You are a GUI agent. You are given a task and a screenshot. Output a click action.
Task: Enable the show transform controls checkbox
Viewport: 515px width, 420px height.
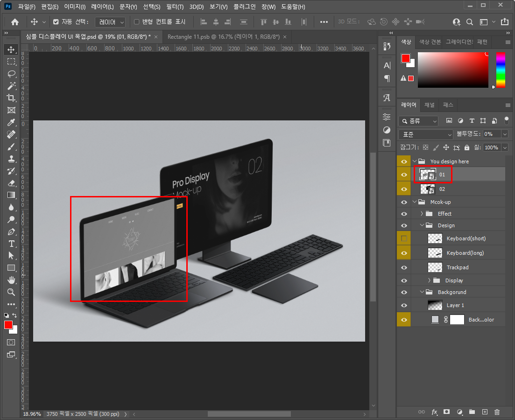[137, 21]
